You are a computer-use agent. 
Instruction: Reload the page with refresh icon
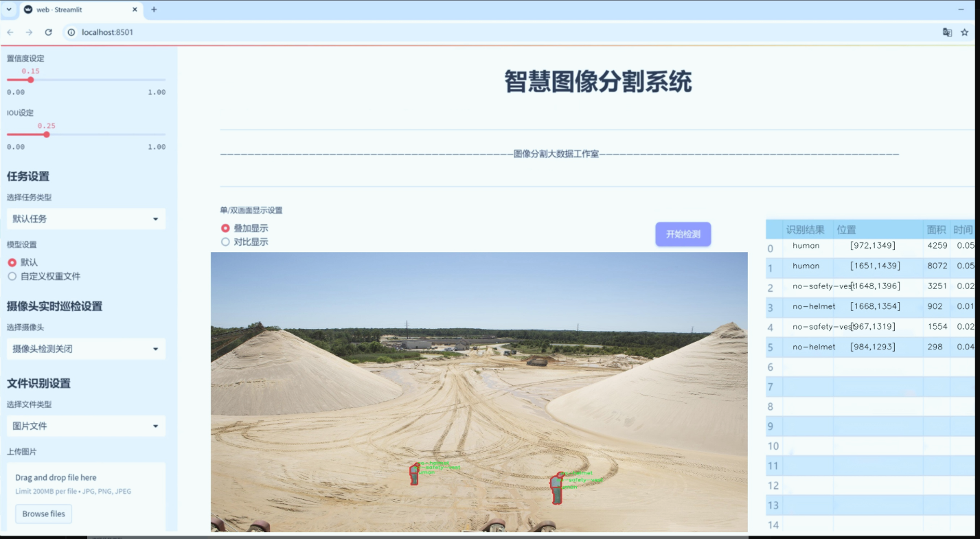click(x=48, y=32)
